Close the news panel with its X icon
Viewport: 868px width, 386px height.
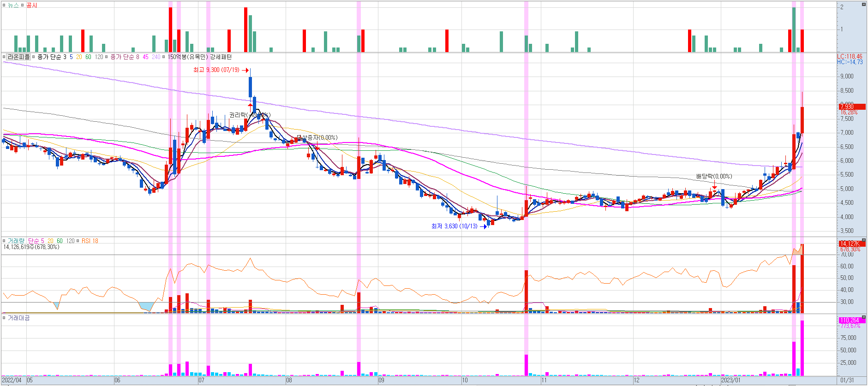click(864, 4)
